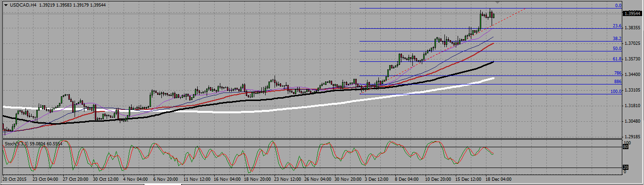This screenshot has height=185, width=644.
Task: Click the stochastic 20 level marker
Action: 626,168
